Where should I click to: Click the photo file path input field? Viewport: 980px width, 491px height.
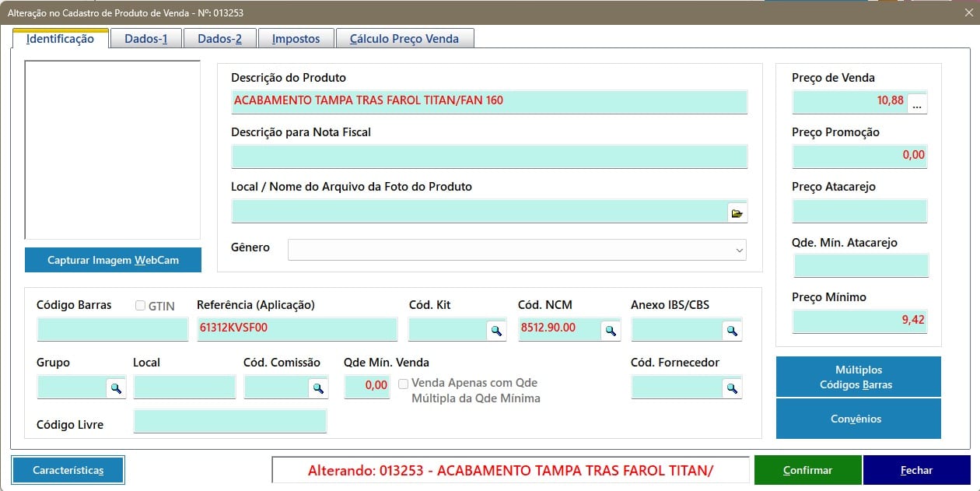tap(479, 211)
